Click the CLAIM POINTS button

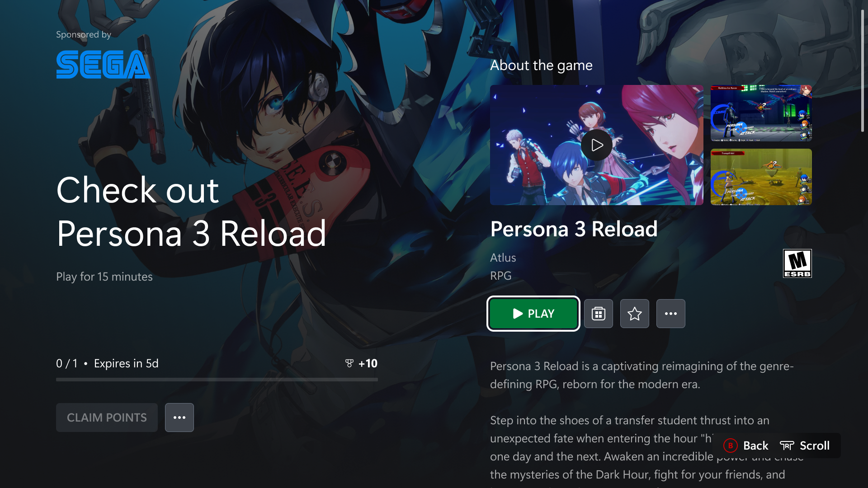pyautogui.click(x=107, y=418)
